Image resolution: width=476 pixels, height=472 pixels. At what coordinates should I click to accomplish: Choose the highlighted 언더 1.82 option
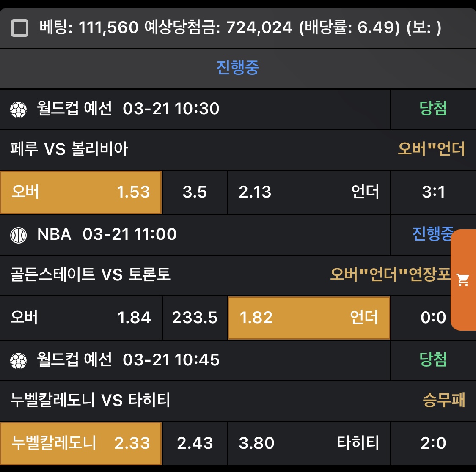click(308, 318)
